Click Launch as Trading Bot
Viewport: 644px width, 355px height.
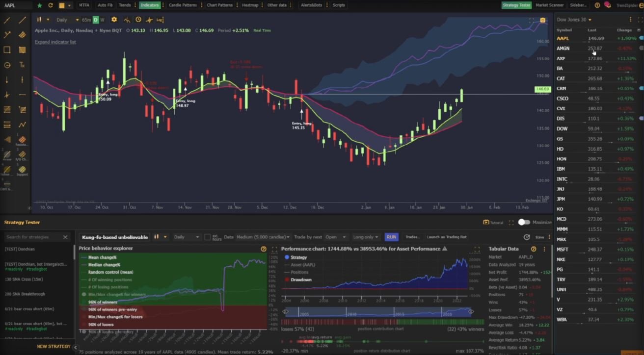click(x=447, y=237)
